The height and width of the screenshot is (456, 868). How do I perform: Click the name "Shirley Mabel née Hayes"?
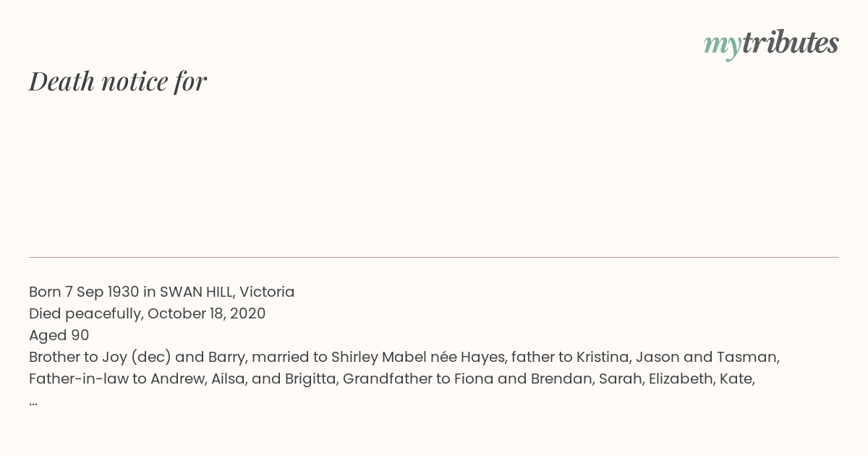coord(418,358)
